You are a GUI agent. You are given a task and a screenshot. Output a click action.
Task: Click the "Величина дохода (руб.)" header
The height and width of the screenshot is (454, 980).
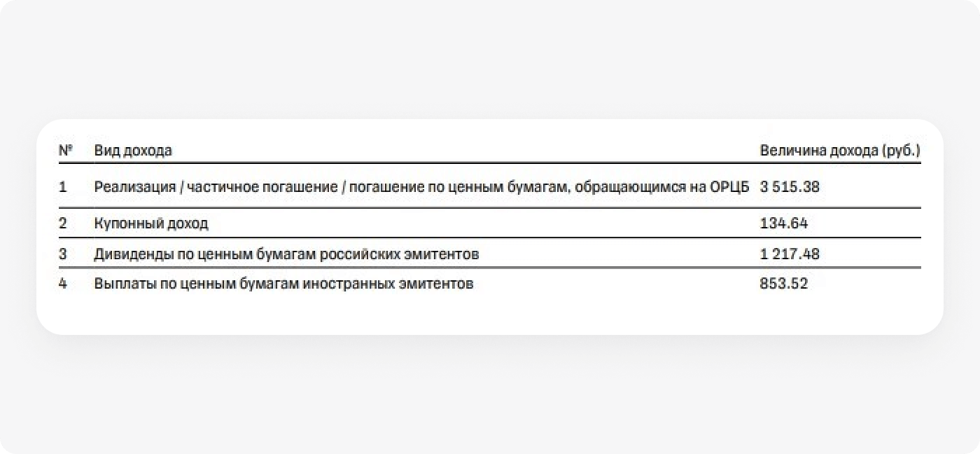tap(840, 151)
